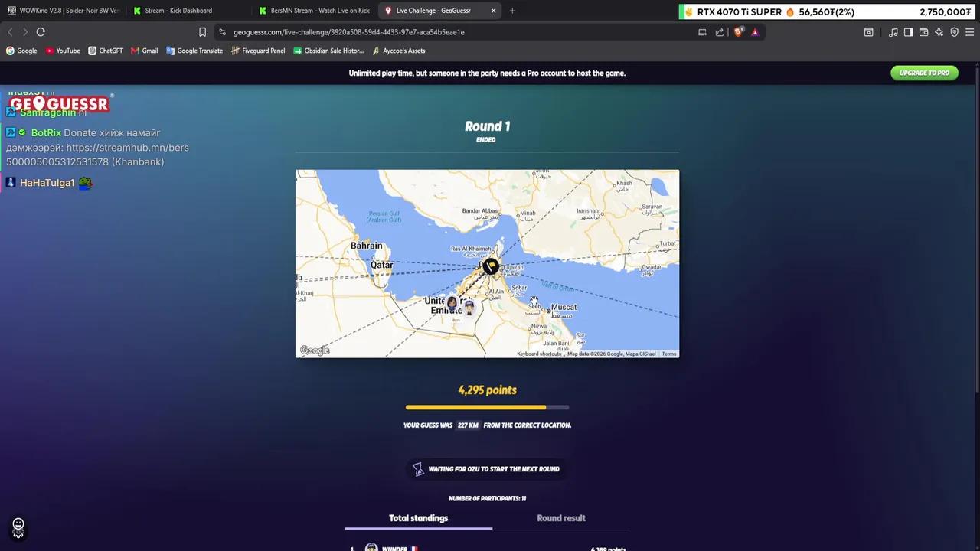Select the Total standings tab

pos(418,518)
